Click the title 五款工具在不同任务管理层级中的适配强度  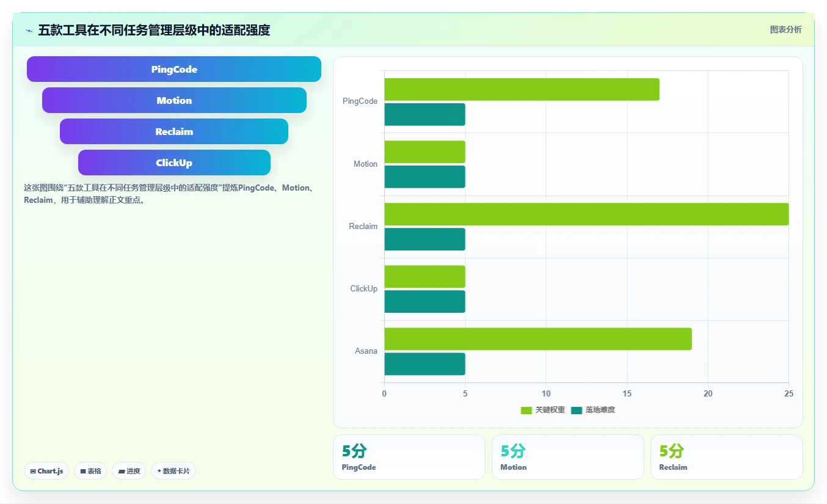[154, 30]
